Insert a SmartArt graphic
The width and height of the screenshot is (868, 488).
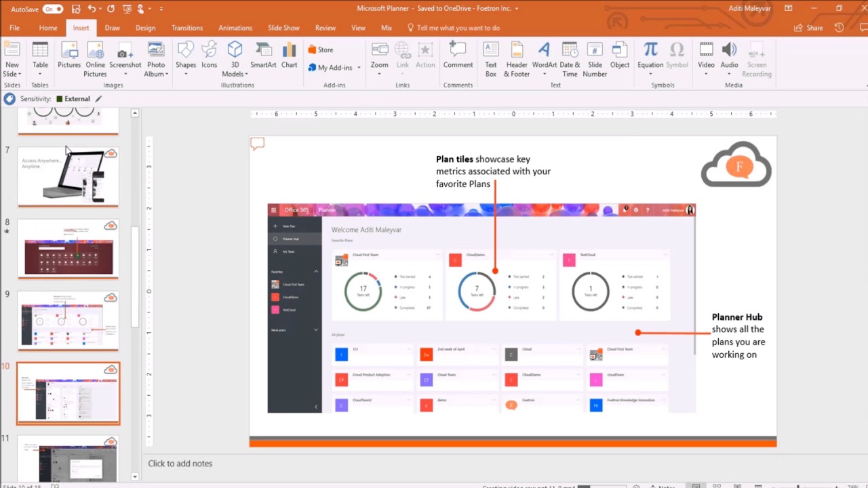[263, 55]
